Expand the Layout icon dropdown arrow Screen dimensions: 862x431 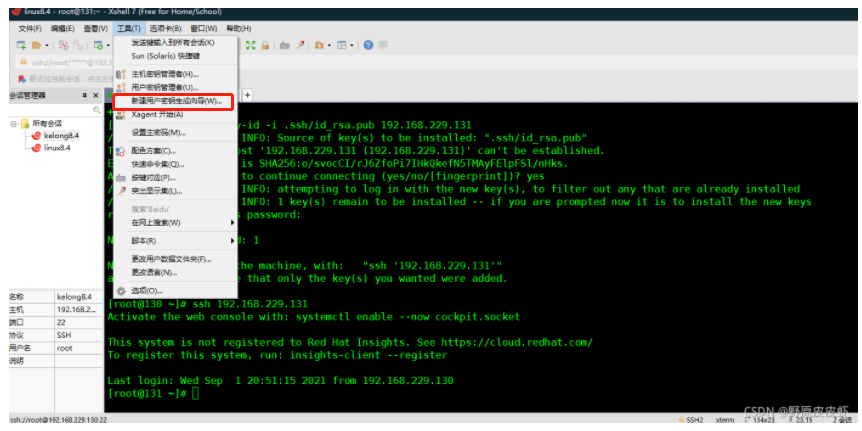[352, 46]
